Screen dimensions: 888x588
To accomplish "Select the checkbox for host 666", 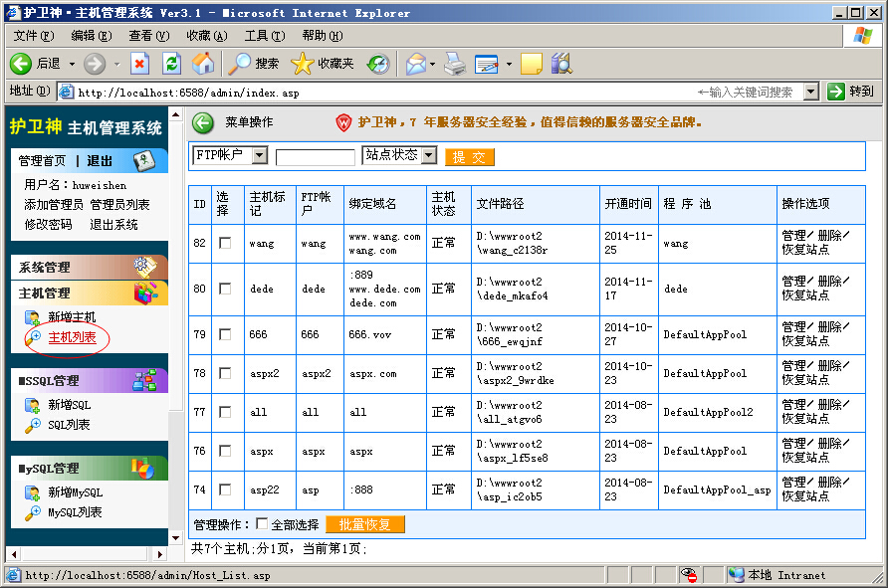I will (225, 334).
